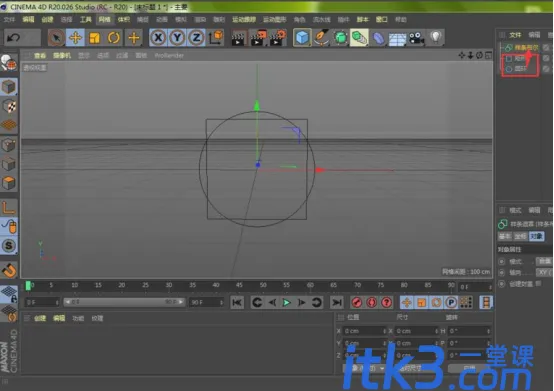The width and height of the screenshot is (554, 391).
Task: Step to next frame
Action: point(301,302)
